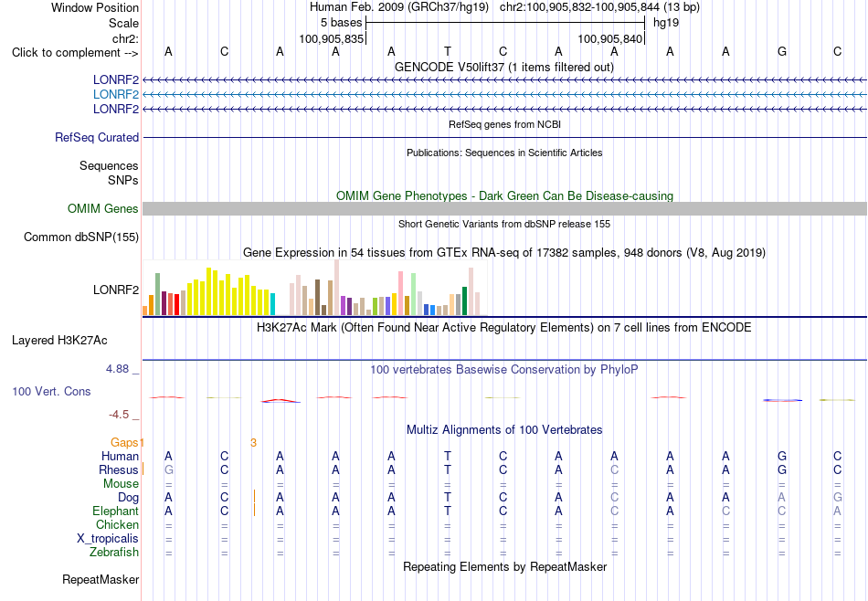Click the light-blue LONRF2 transcript label
868x601 pixels.
tap(116, 95)
